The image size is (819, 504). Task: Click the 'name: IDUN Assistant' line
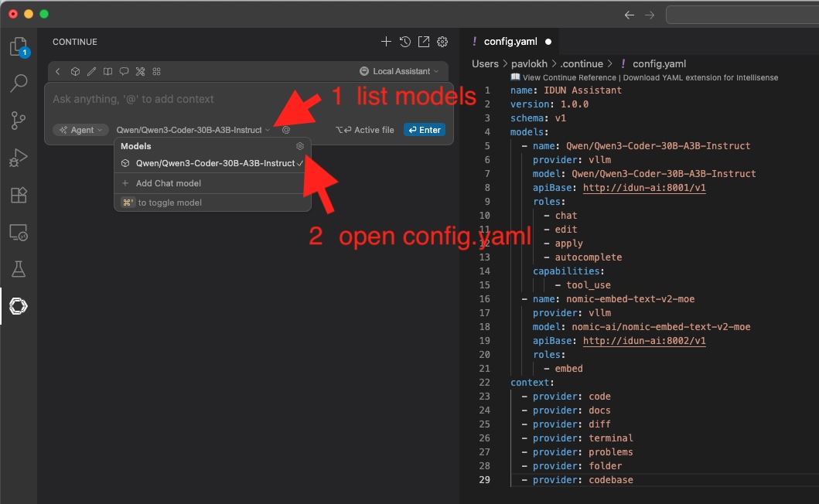(x=566, y=90)
